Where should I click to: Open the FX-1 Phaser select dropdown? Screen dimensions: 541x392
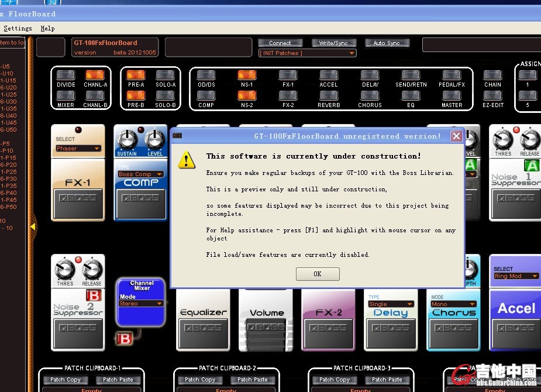(78, 149)
